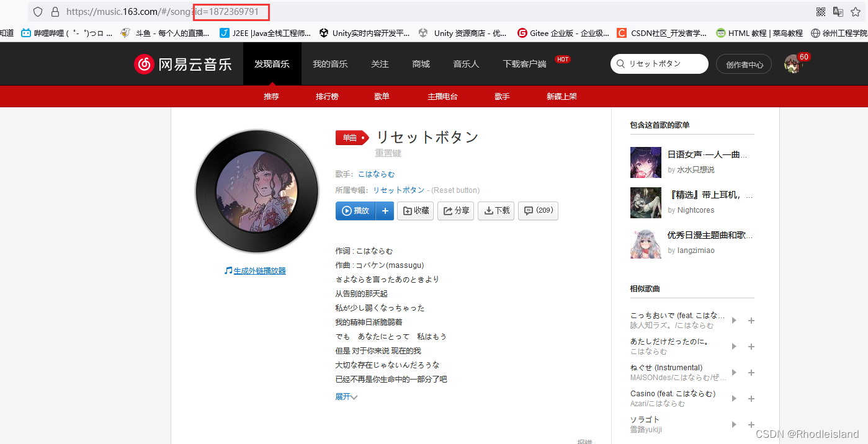
Task: Click the padlock site security icon
Action: tap(55, 11)
